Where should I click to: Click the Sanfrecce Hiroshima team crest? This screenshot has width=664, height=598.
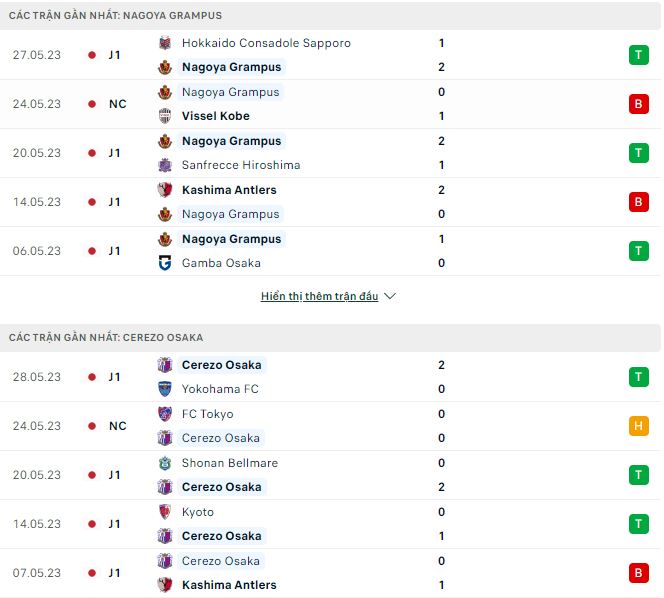tap(165, 165)
